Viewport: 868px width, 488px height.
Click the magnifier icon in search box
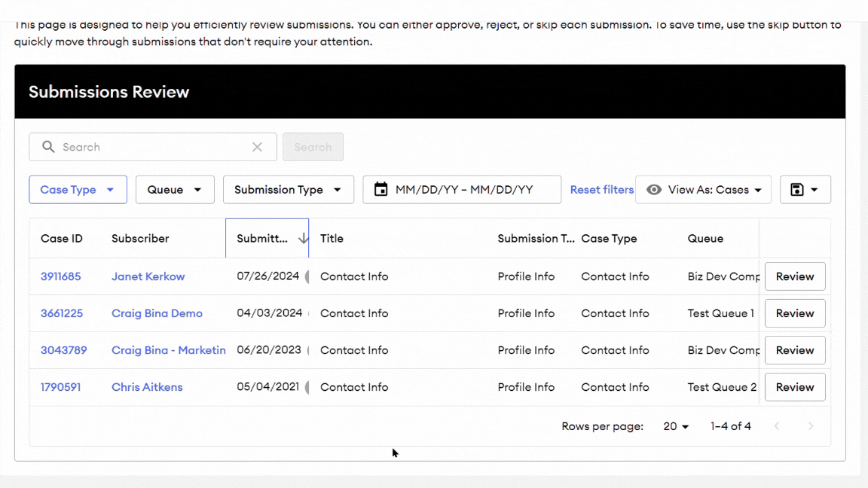click(49, 147)
